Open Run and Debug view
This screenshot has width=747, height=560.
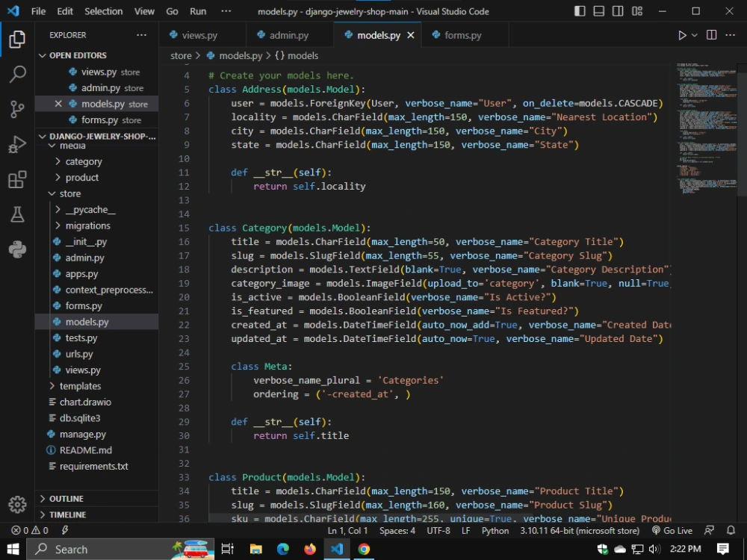click(x=17, y=144)
